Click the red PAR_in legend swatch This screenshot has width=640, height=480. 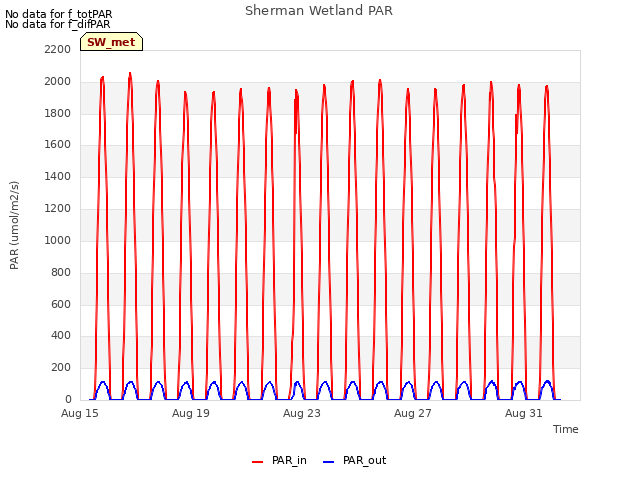pyautogui.click(x=258, y=462)
